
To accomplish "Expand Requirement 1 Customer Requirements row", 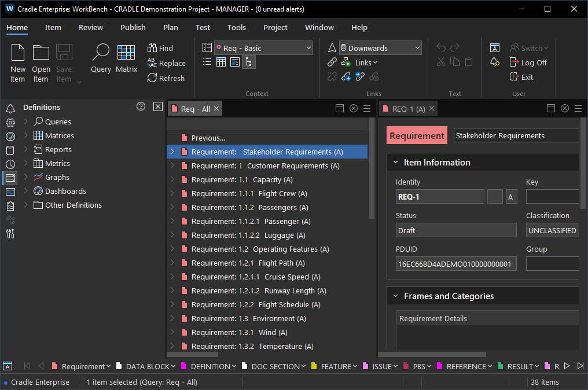I will [x=172, y=165].
